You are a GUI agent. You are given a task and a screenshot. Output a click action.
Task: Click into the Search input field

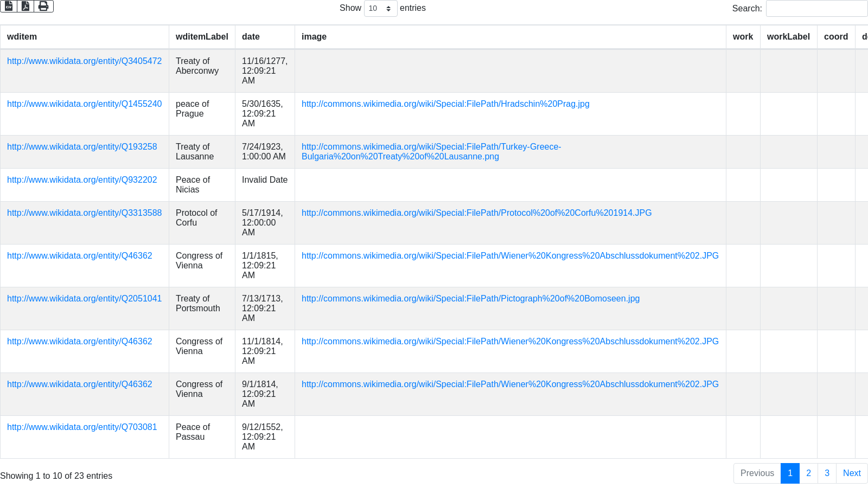point(816,8)
